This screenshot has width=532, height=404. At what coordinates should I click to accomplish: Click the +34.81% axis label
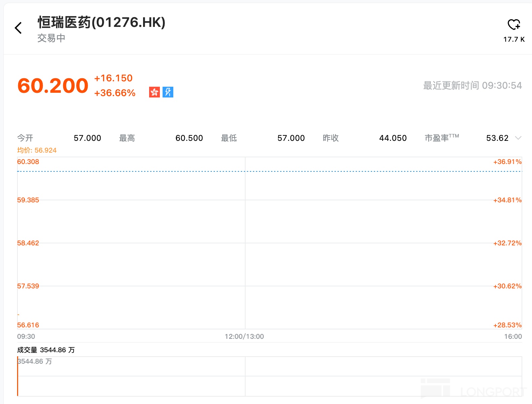click(x=507, y=200)
